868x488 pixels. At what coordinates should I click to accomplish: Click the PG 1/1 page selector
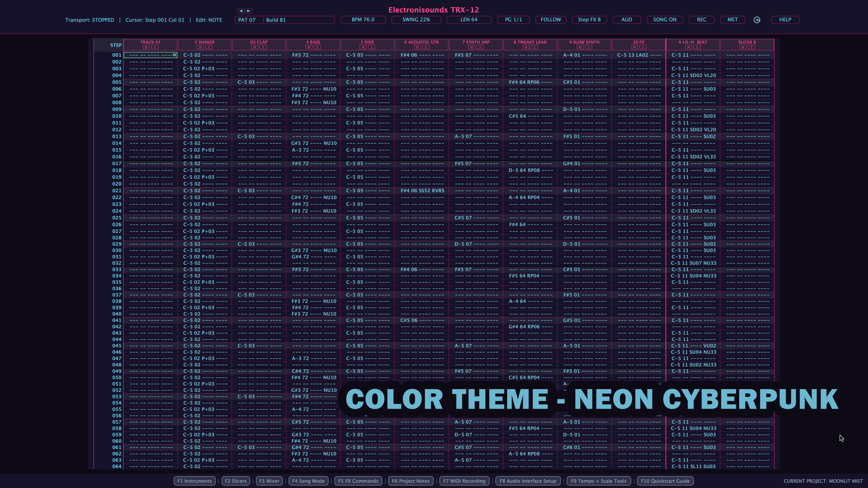click(513, 20)
